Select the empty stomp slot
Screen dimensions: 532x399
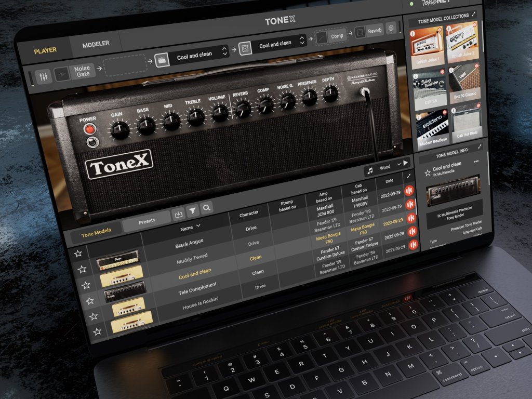(x=125, y=65)
